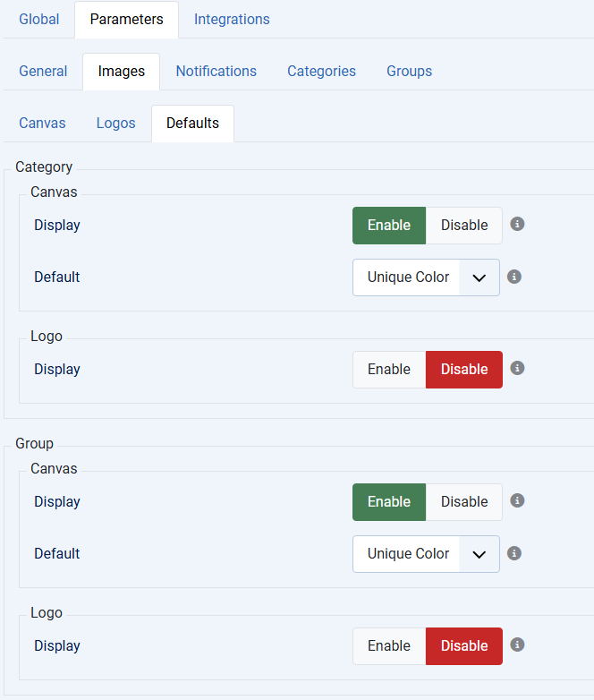Enable Group Logo display
594x700 pixels.
click(x=389, y=646)
